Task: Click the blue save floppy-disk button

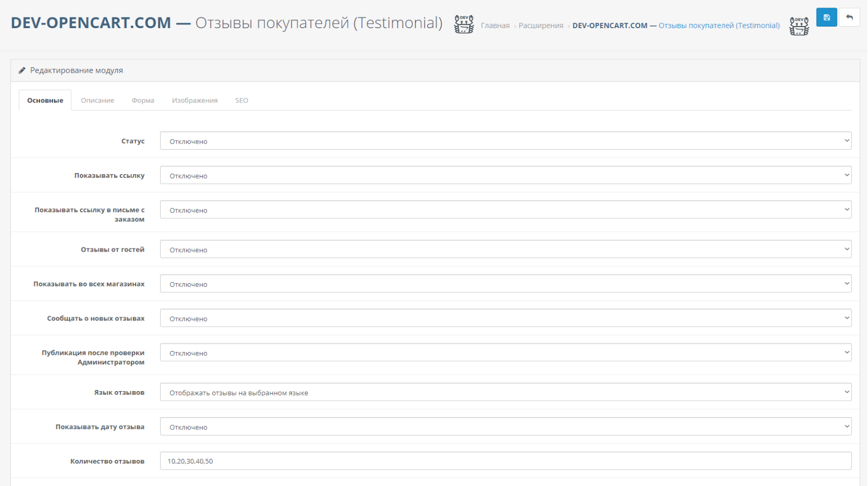Action: [826, 17]
